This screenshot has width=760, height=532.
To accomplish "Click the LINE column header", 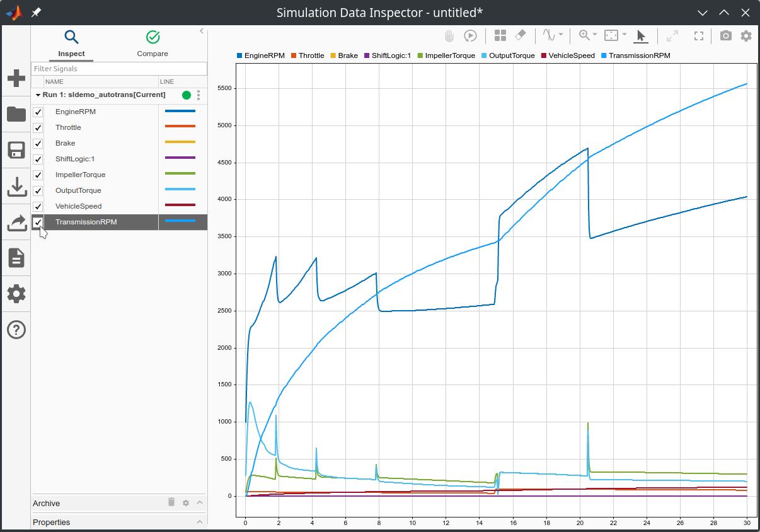I will (166, 82).
